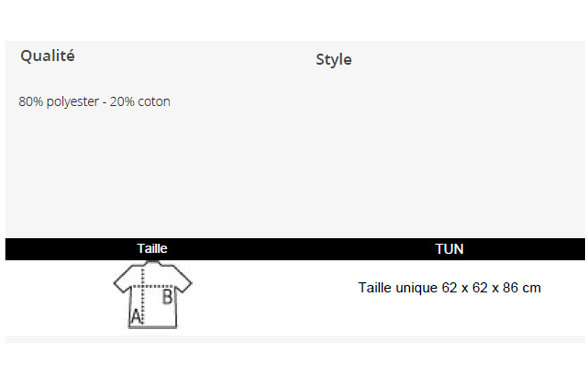Click the TUN column header

click(449, 249)
